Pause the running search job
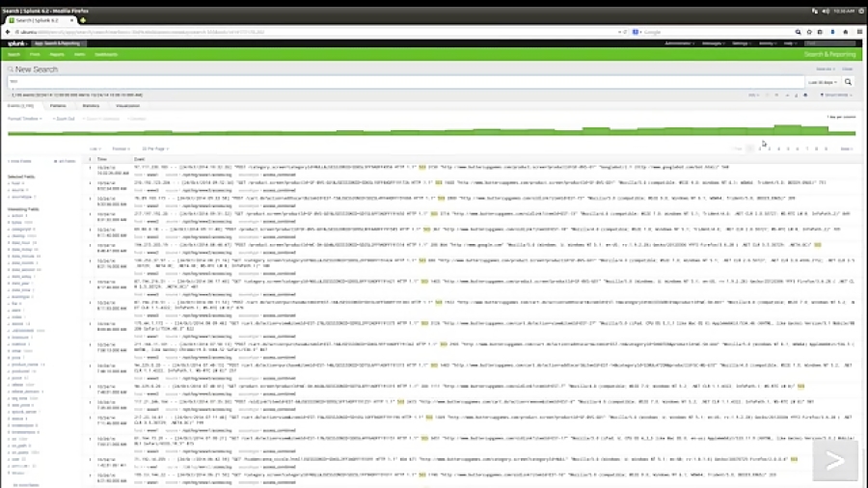Viewport: 868px width, 488px height. click(768, 95)
